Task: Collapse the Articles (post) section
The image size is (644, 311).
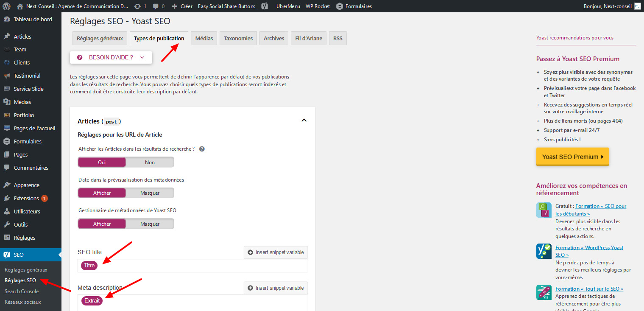Action: [x=304, y=120]
